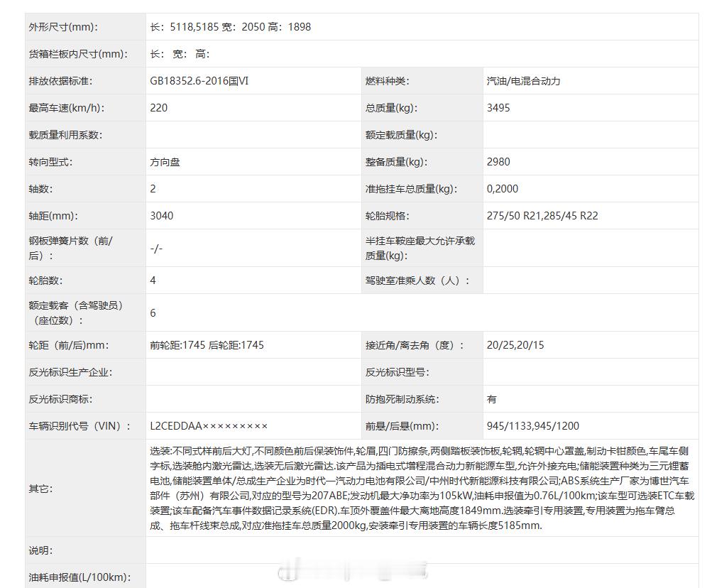Viewport: 707px width, 588px height.
Task: Click the VIN code L2CEDDAA value
Action: pos(209,426)
